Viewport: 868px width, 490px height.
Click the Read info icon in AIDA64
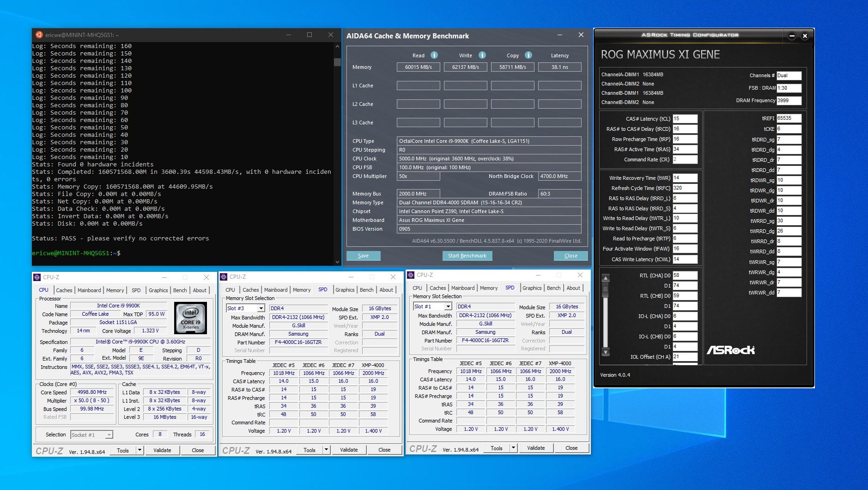coord(434,55)
